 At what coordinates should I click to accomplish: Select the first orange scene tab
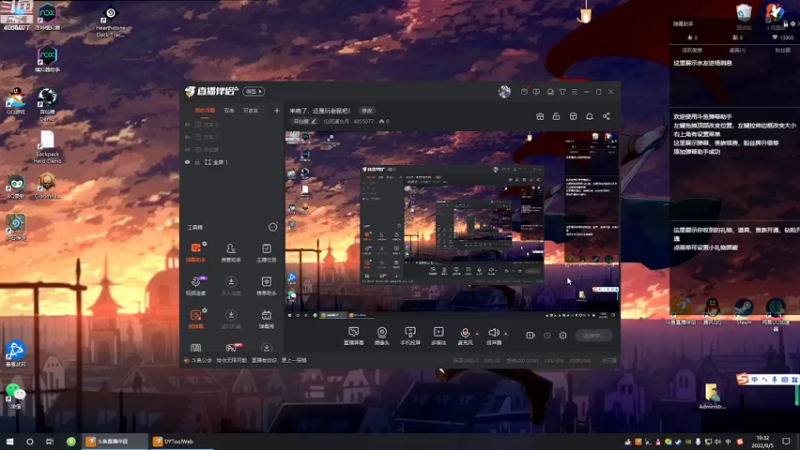coord(205,110)
